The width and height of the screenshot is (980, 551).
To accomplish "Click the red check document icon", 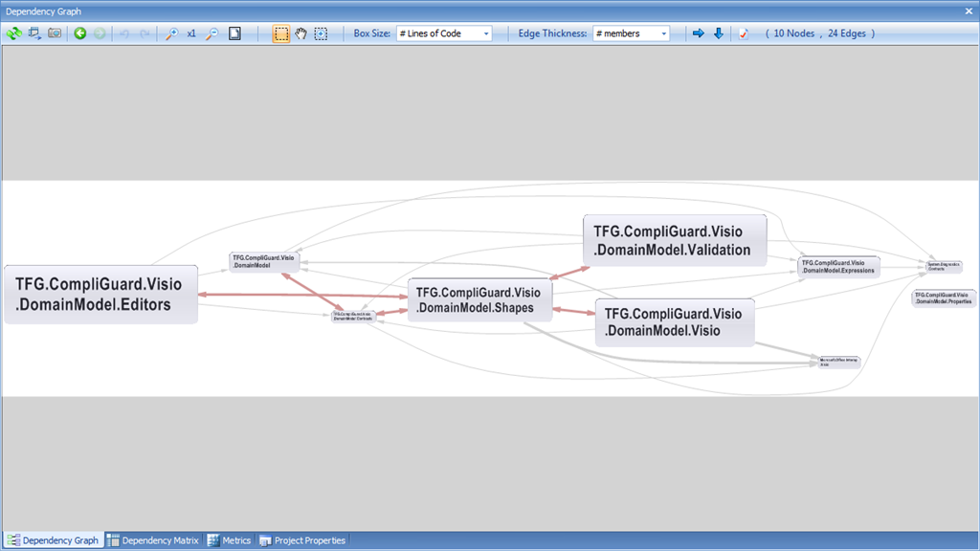I will coord(743,33).
